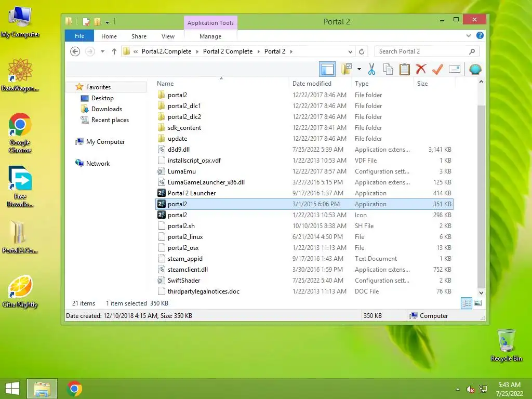Click the Rename toolbar icon
Viewport: 532px width, 399px height.
click(x=454, y=69)
